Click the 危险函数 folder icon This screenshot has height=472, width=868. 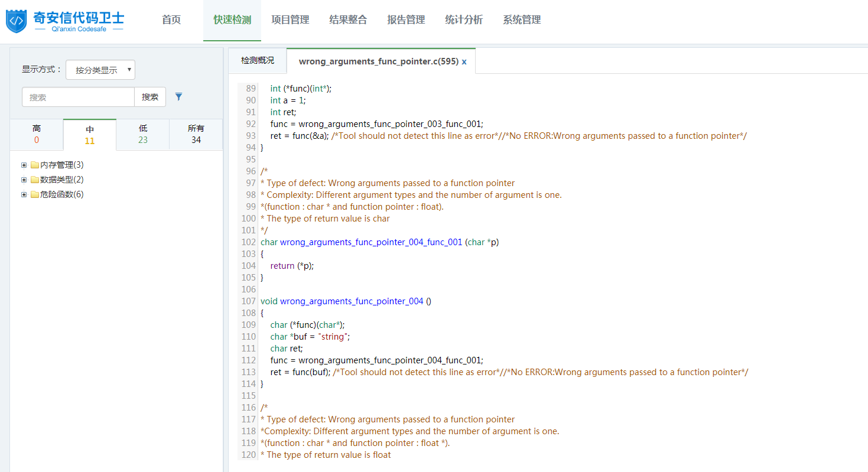(x=35, y=195)
